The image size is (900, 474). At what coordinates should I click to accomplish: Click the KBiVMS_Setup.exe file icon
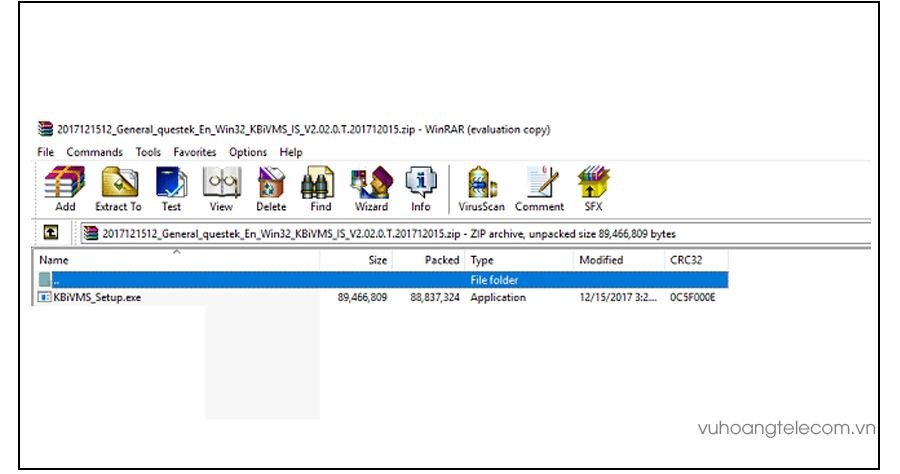[x=44, y=297]
